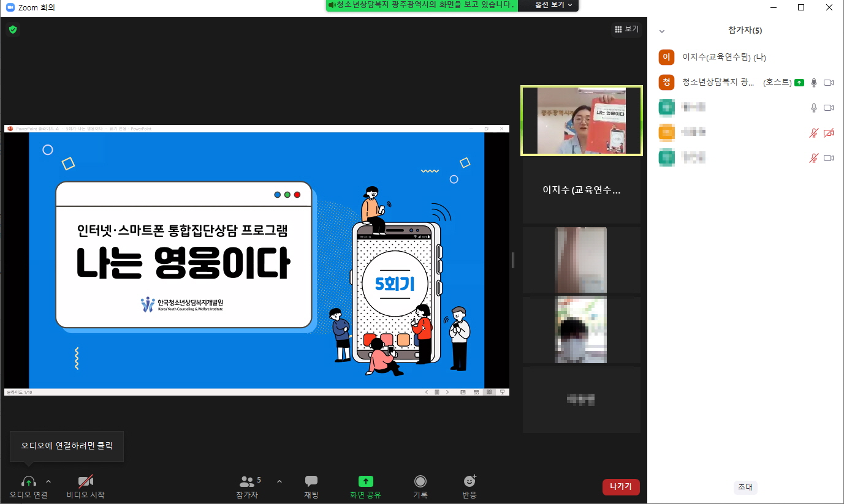Viewport: 844px width, 504px height.
Task: Click the 초대 invite button
Action: 745,487
